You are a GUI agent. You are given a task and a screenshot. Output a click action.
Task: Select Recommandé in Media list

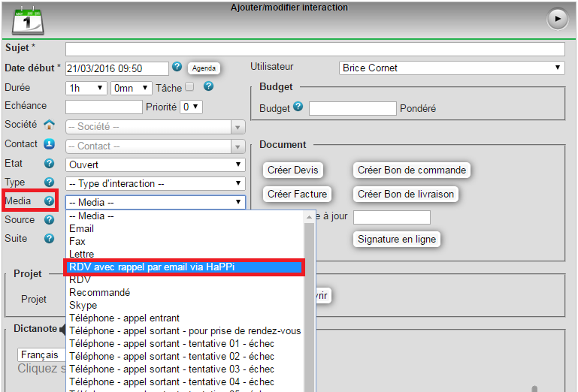pyautogui.click(x=185, y=293)
